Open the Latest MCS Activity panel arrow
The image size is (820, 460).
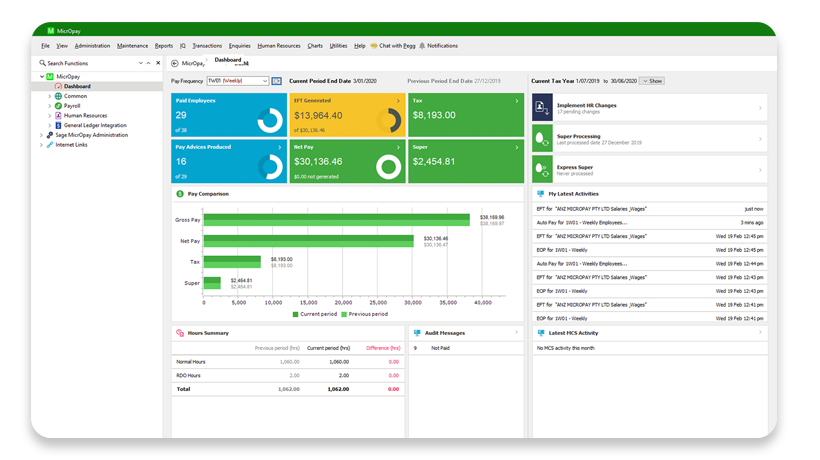pyautogui.click(x=760, y=332)
